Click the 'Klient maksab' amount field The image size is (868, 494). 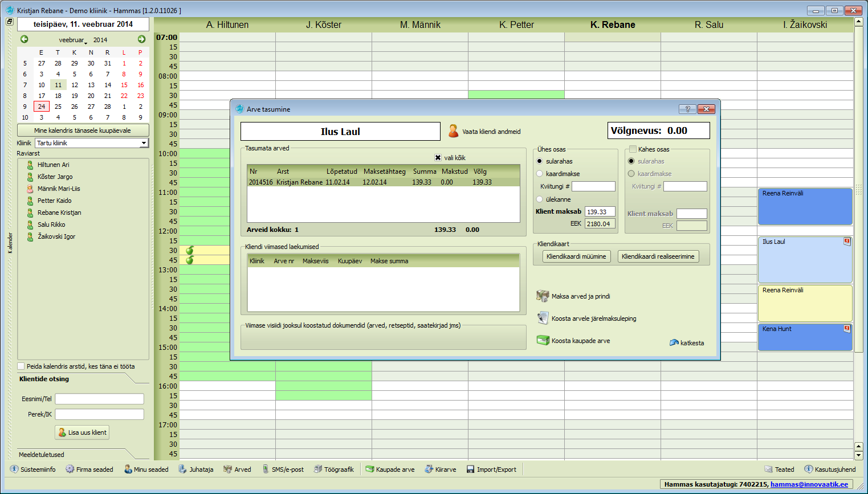click(600, 212)
